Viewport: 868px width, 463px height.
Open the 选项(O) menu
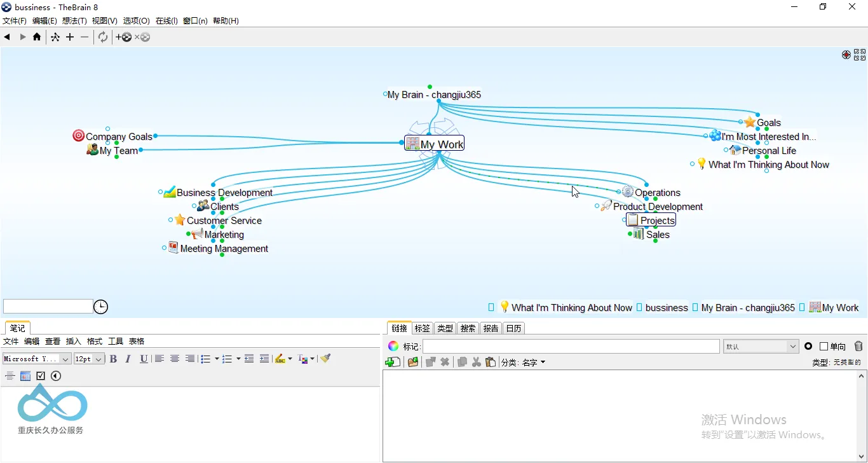[136, 21]
